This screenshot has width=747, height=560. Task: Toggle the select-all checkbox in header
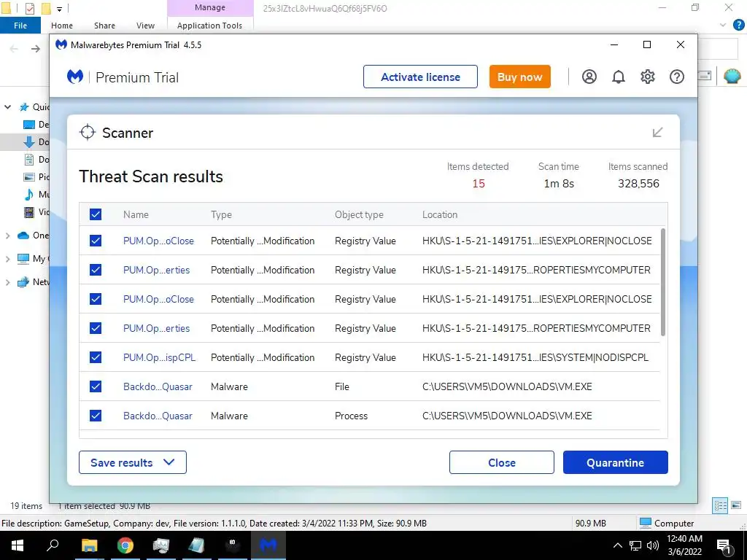96,214
